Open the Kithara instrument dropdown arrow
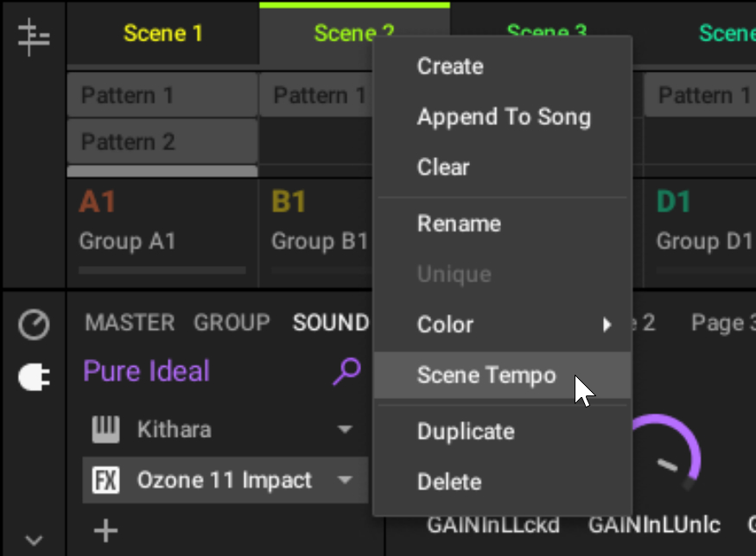This screenshot has height=556, width=756. [346, 429]
